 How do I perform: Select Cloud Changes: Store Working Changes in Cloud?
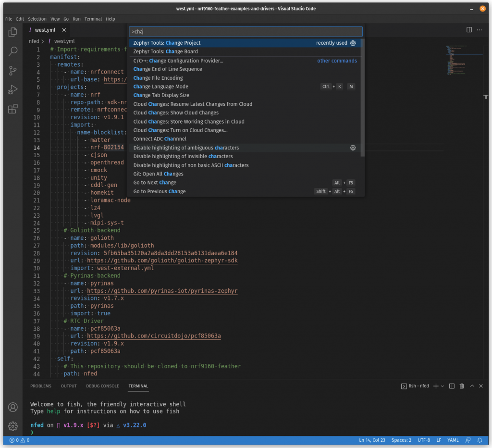[245, 122]
